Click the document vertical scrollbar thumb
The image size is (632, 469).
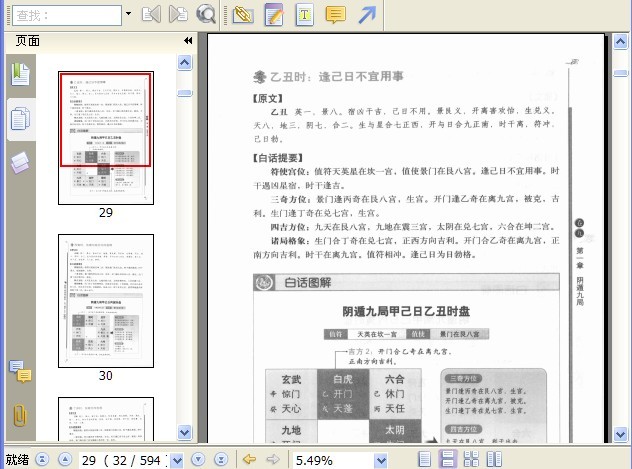click(620, 73)
